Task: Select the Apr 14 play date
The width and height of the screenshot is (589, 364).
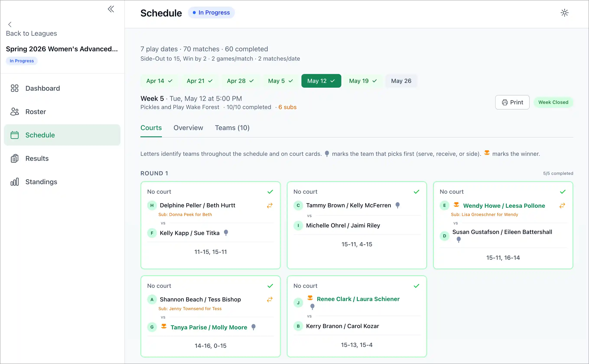Action: point(159,81)
